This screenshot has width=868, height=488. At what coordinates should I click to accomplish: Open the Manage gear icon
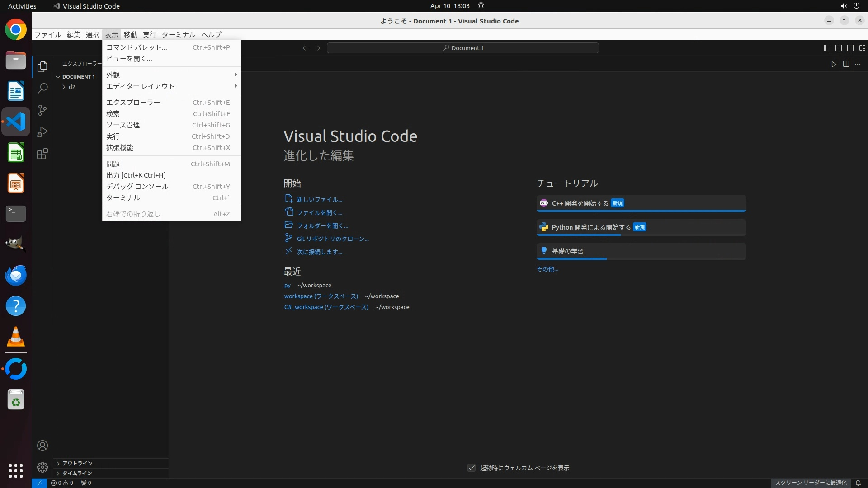click(x=42, y=467)
